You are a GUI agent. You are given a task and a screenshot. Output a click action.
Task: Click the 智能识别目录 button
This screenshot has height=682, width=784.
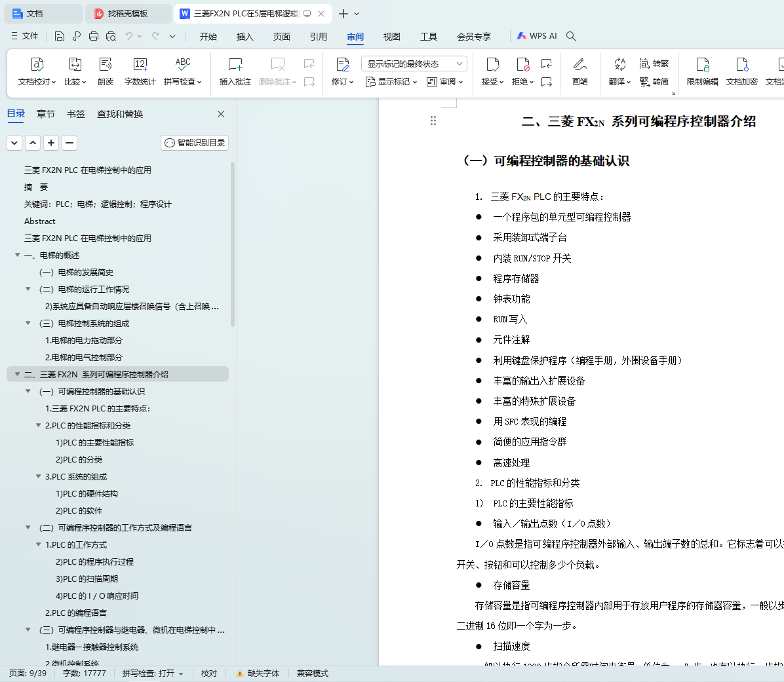(x=195, y=143)
